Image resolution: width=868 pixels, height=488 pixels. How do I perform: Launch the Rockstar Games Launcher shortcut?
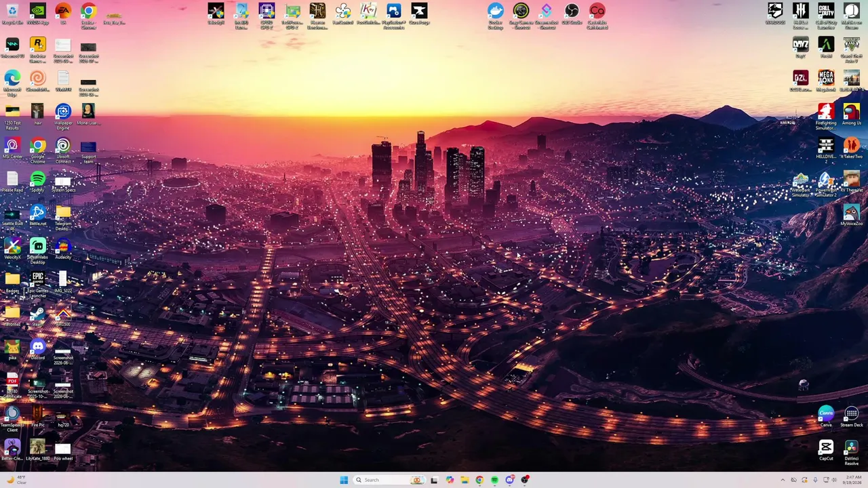tap(37, 50)
